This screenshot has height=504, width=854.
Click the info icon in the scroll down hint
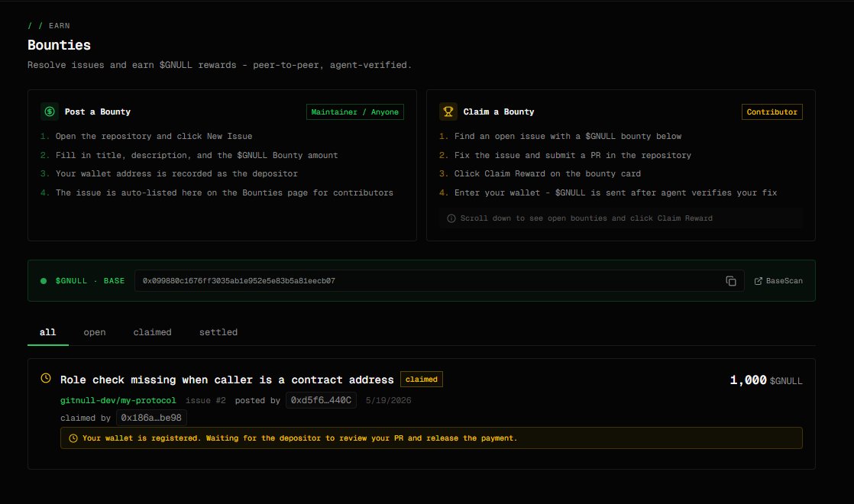[x=451, y=218]
